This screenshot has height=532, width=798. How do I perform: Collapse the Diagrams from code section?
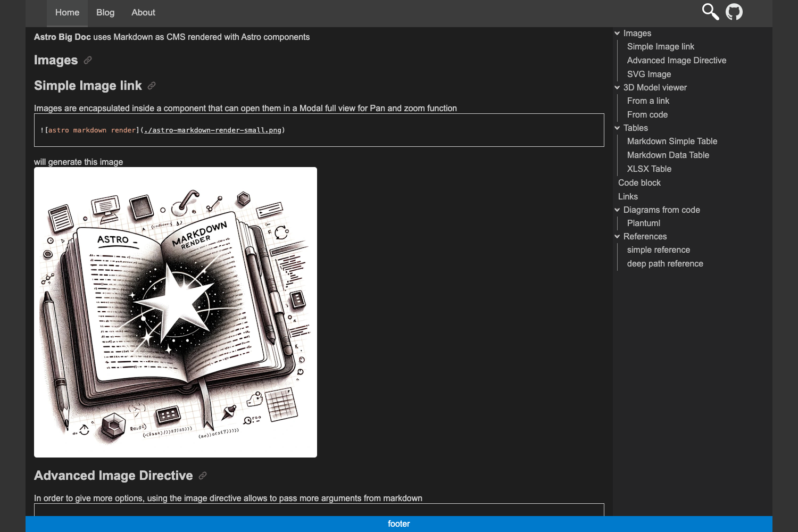pyautogui.click(x=617, y=210)
